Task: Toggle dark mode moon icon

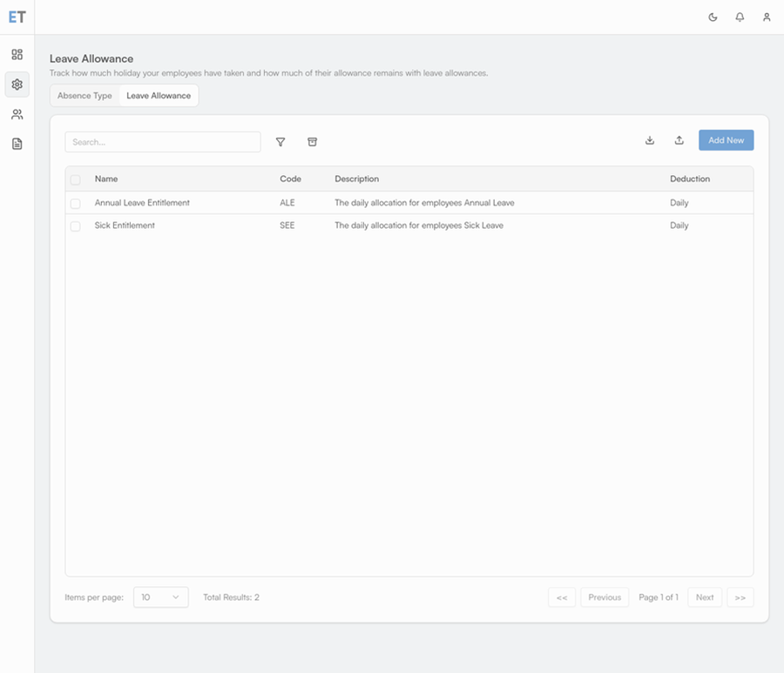Action: 713,17
